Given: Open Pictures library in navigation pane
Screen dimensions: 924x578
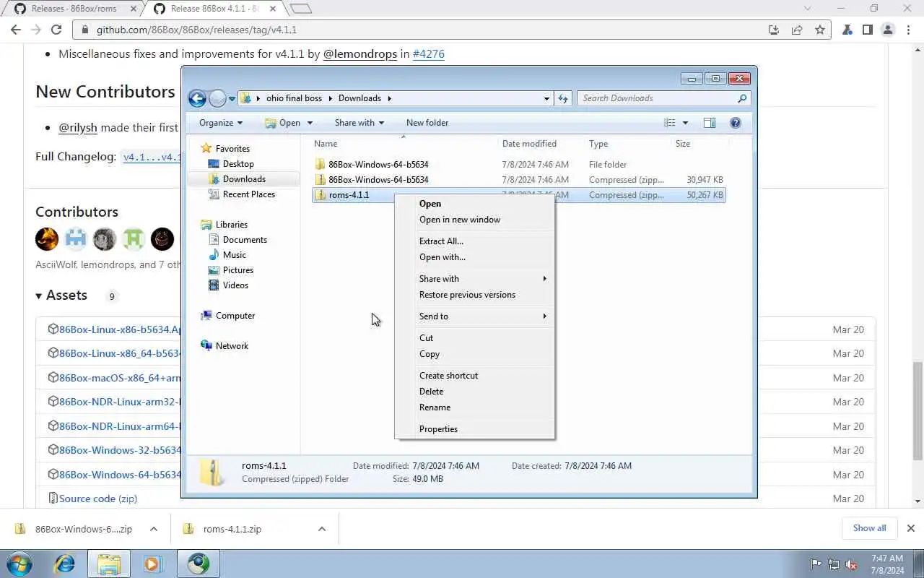Looking at the screenshot, I should click(x=238, y=270).
